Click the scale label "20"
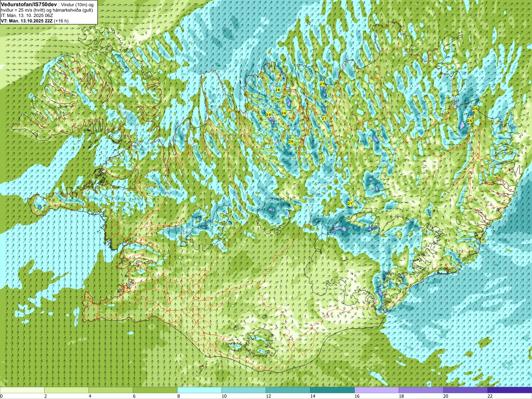Screen dimensions: 532x399 pos(446,396)
